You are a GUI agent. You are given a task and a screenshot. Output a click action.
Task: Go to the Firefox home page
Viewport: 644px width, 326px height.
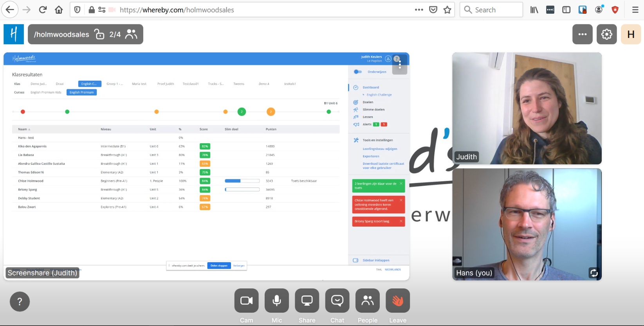(59, 10)
